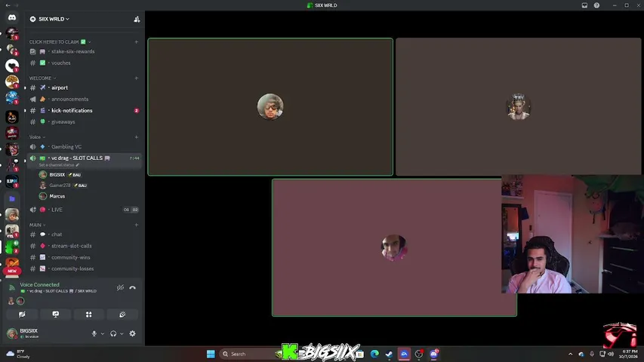
Task: Show hidden system tray icons
Action: pos(571,354)
